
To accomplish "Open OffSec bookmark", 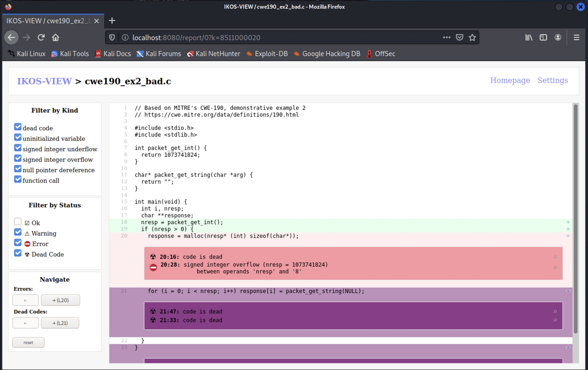I will [381, 54].
